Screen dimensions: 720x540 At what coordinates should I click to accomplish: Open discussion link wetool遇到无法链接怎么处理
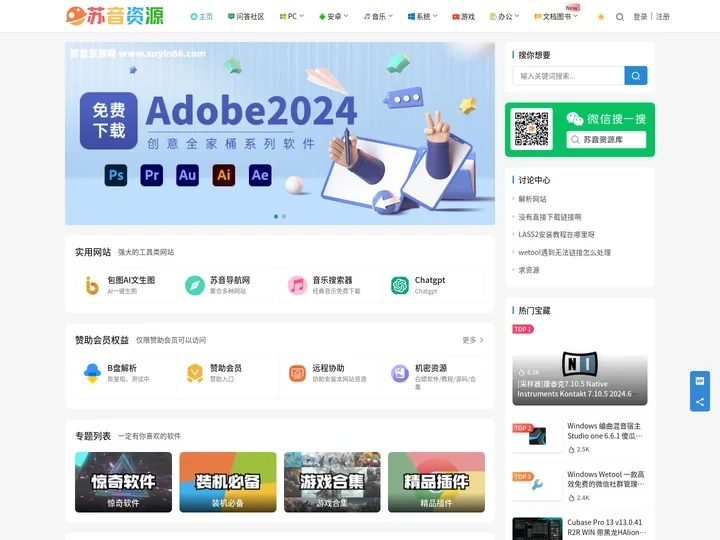pyautogui.click(x=564, y=253)
